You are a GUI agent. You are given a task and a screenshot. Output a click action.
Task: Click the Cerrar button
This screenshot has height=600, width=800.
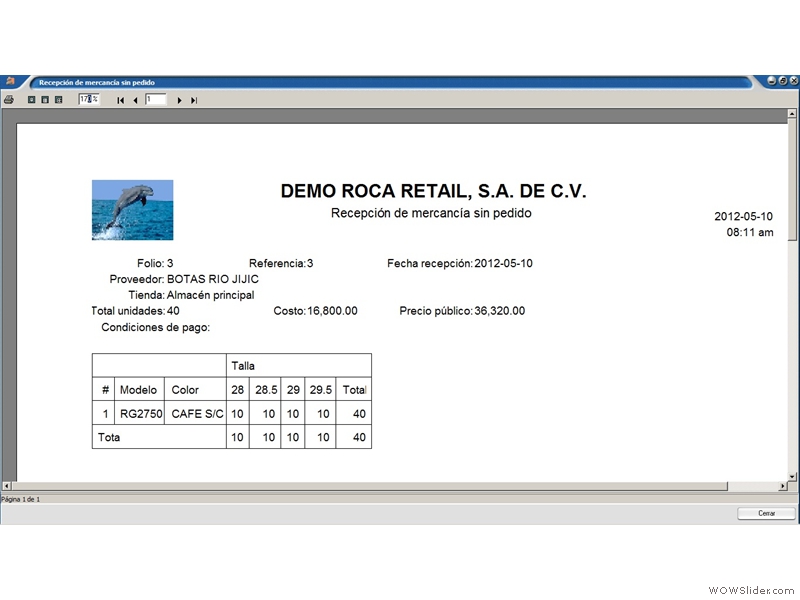click(x=766, y=513)
